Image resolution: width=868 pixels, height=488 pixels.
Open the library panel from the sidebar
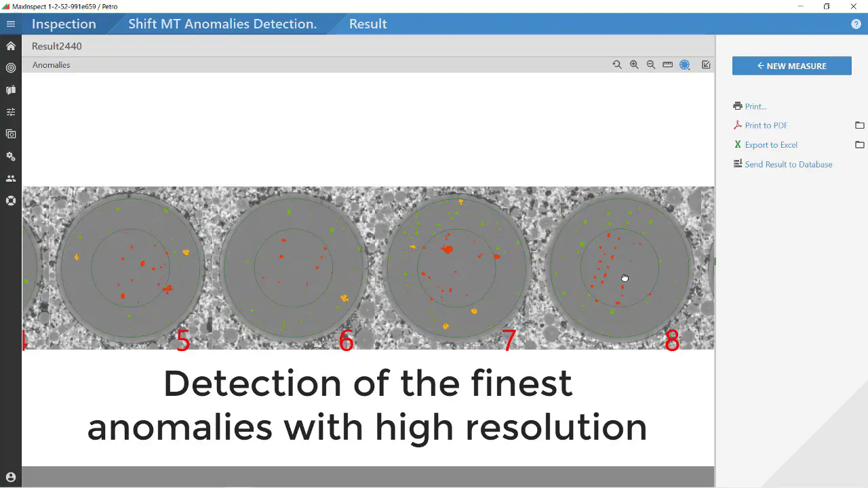click(10, 89)
